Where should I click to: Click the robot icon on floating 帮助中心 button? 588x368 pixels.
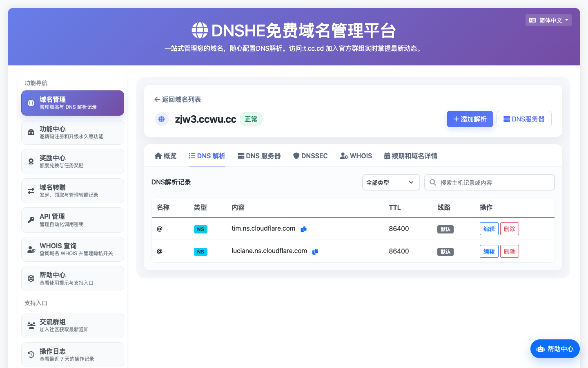(541, 349)
